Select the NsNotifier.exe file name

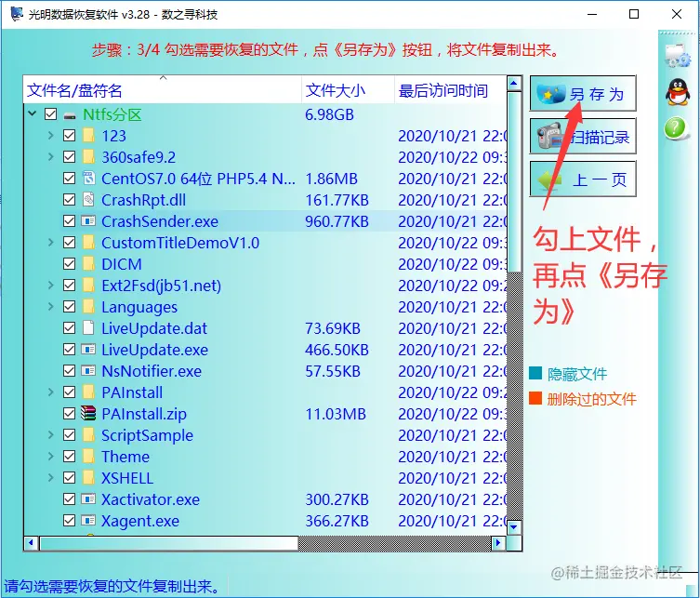coord(152,371)
